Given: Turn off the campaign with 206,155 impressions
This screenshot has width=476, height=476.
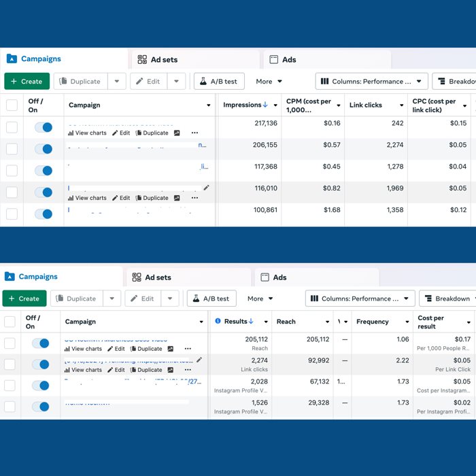Looking at the screenshot, I should (44, 149).
